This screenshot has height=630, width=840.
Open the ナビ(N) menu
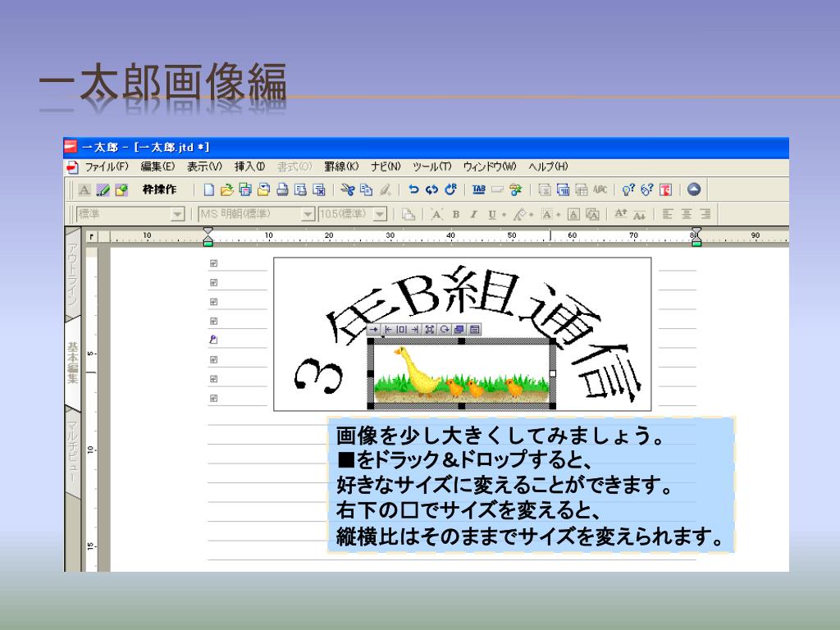point(386,167)
